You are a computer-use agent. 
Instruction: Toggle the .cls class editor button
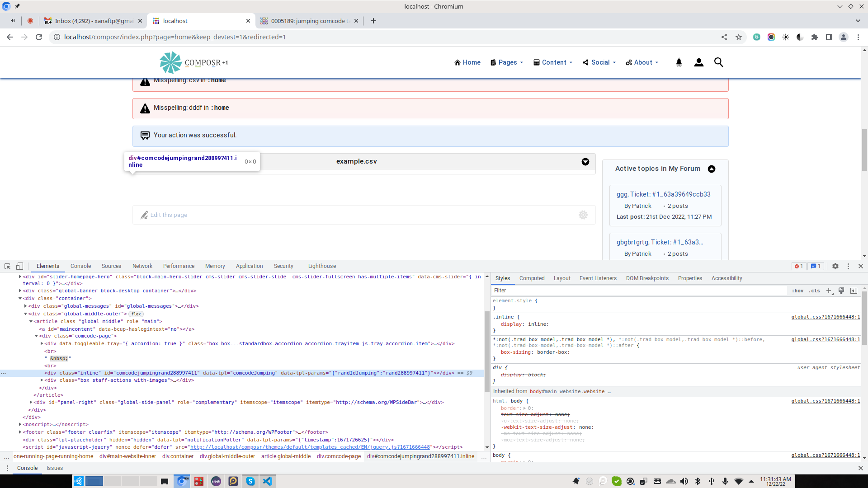(x=815, y=291)
